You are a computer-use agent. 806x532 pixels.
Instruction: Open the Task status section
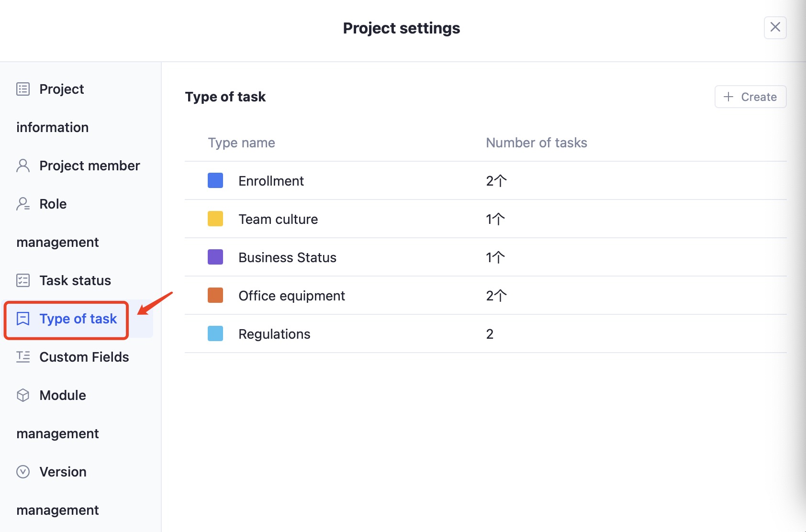(x=75, y=280)
